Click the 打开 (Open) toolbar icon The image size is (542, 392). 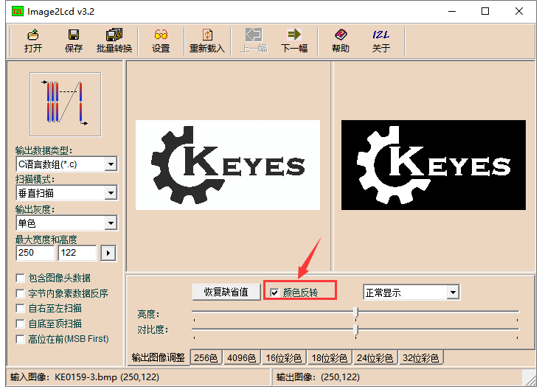tap(33, 41)
